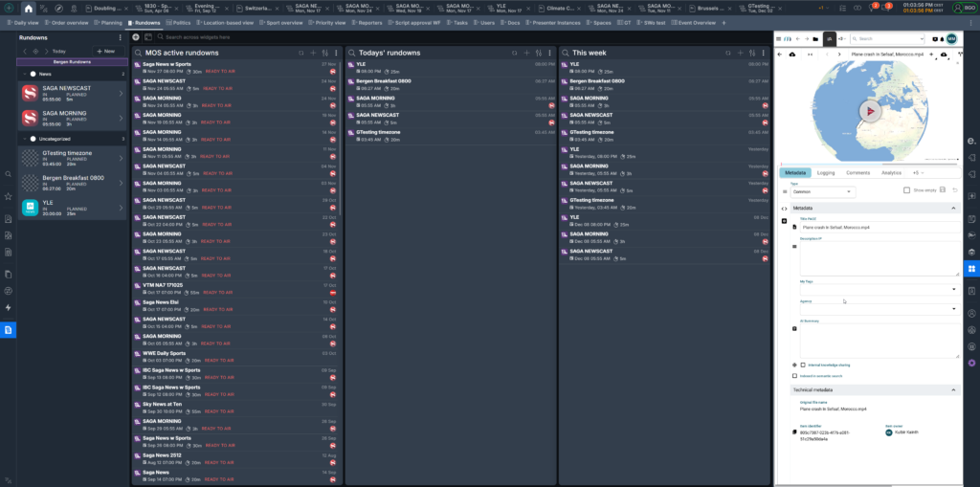Switch to Logging tab in media panel

pyautogui.click(x=826, y=172)
